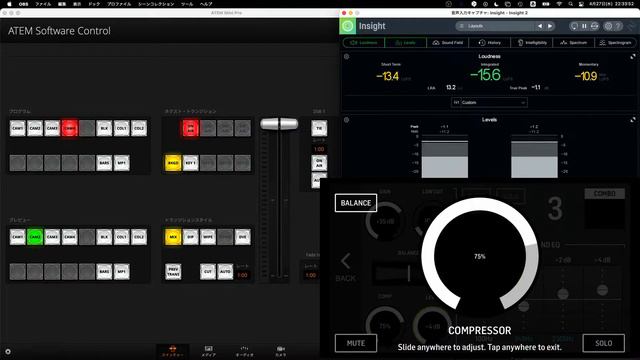Select MP1 on the Preview bus
The image size is (640, 360).
[122, 271]
